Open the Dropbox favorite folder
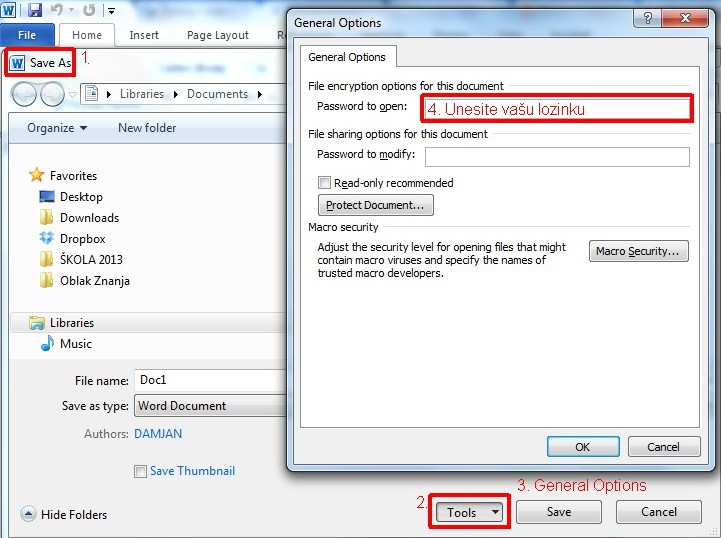The image size is (721, 538). pyautogui.click(x=82, y=239)
